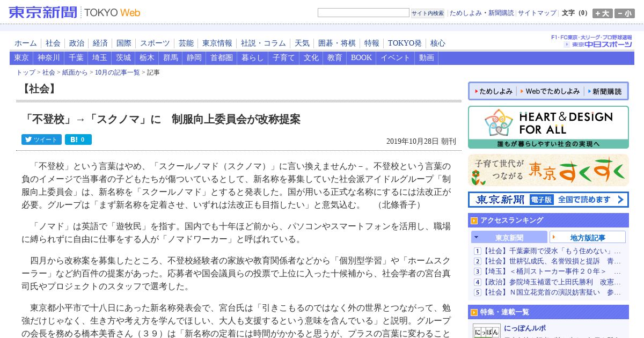The width and height of the screenshot is (644, 338).
Task: Select the 栃木 region tab
Action: [x=147, y=58]
